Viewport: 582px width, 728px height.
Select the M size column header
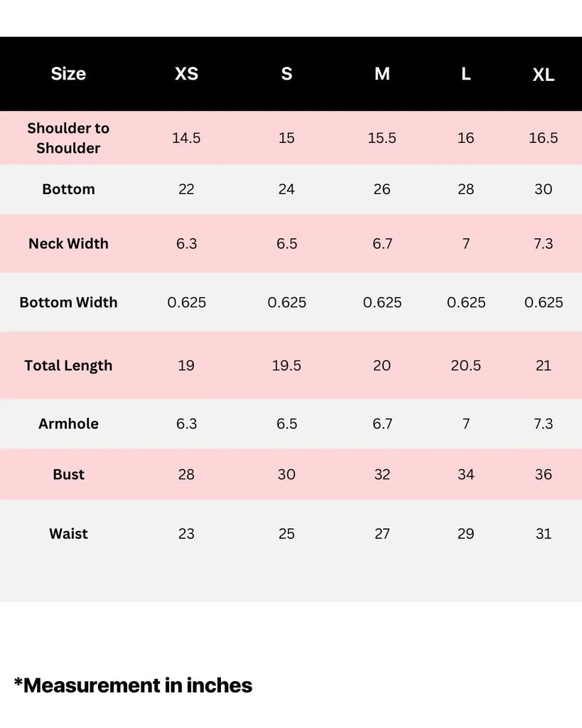(382, 74)
